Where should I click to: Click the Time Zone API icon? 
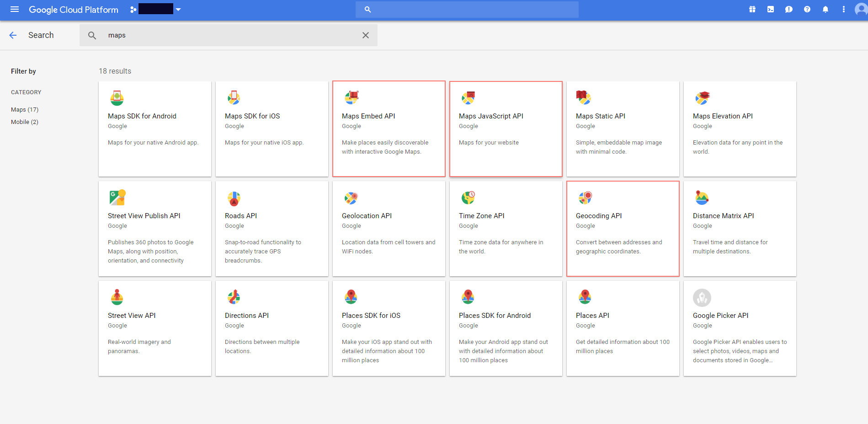pos(468,198)
